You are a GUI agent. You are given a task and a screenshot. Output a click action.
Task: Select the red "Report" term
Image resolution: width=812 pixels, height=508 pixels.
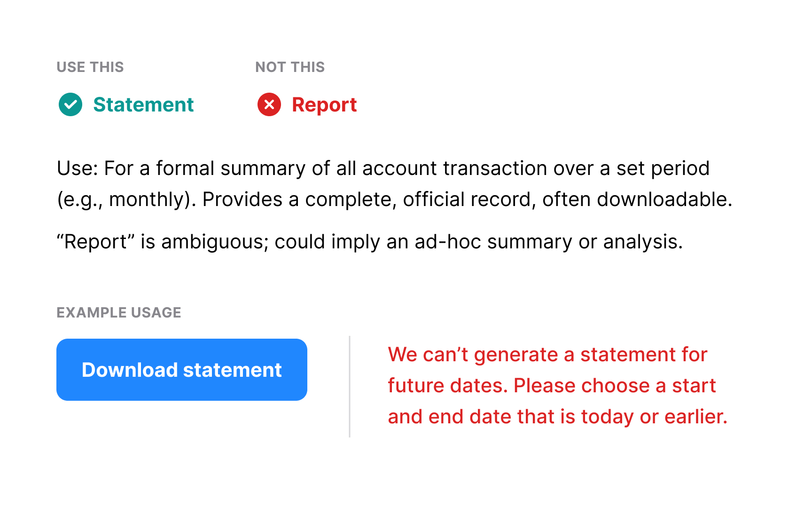tap(324, 104)
